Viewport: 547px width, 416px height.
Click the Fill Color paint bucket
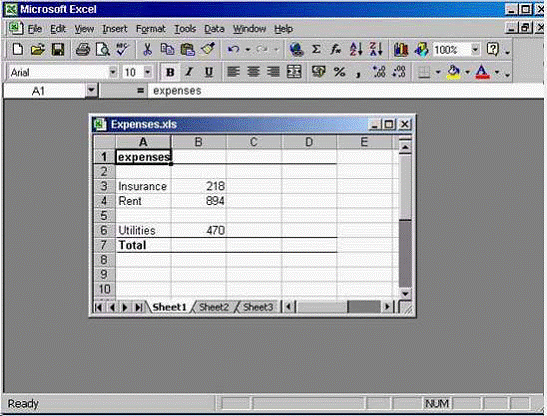click(x=454, y=72)
